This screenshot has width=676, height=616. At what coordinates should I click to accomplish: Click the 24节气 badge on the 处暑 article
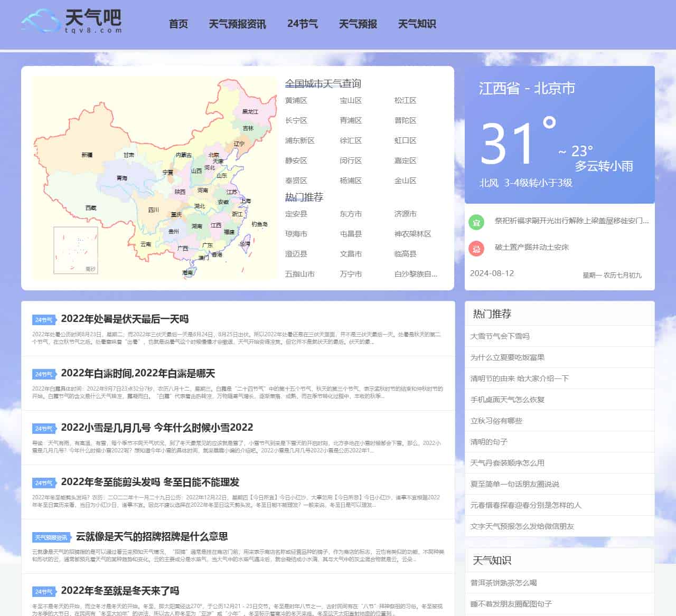43,319
